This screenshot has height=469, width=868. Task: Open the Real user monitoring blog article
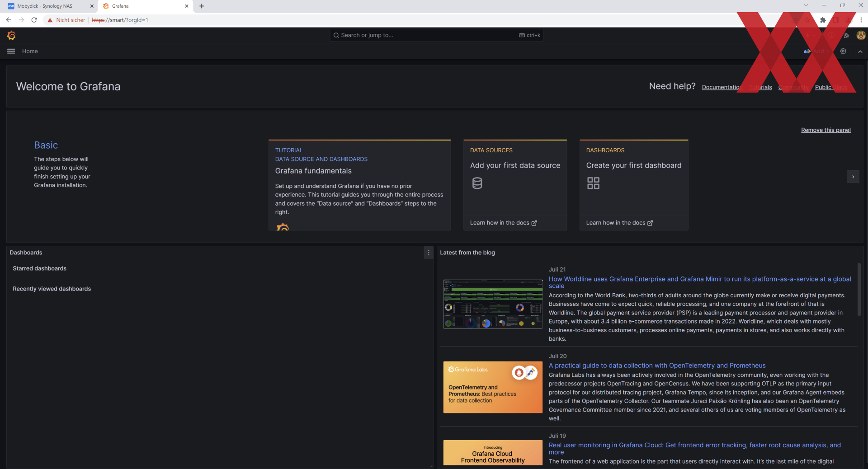pos(695,449)
